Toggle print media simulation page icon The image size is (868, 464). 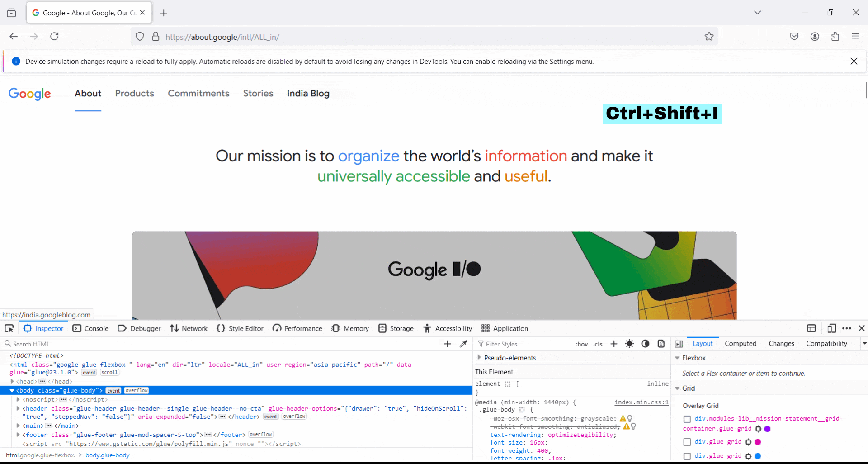click(661, 344)
